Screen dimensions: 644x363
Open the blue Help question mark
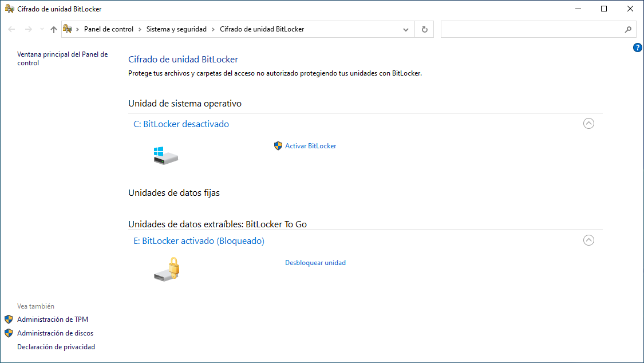pos(638,48)
